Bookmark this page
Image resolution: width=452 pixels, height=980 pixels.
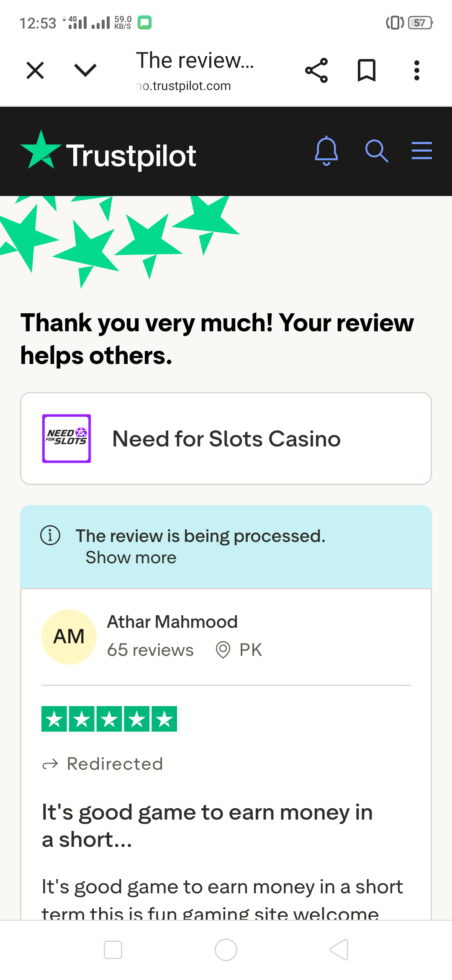click(x=367, y=70)
